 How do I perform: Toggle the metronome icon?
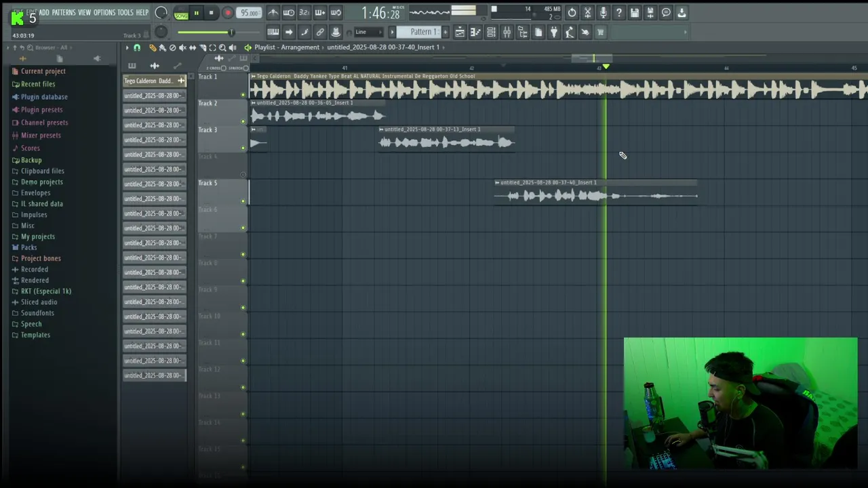pos(273,12)
